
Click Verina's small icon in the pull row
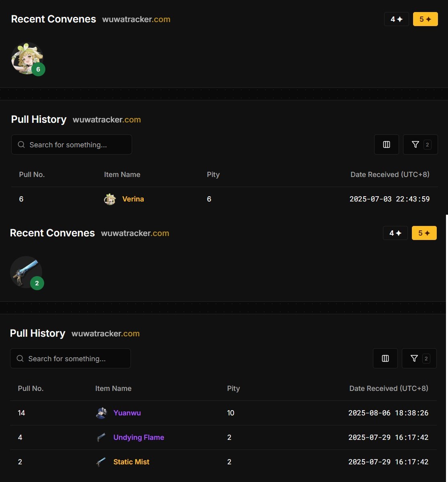point(110,199)
